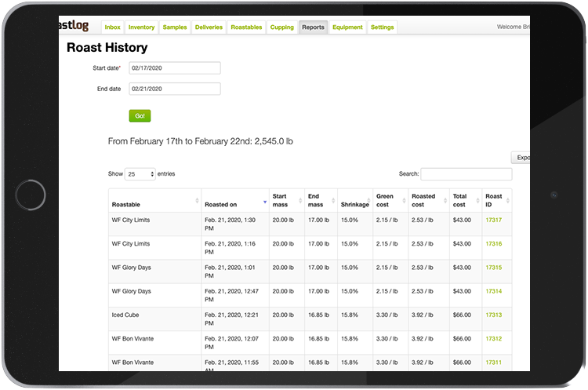Open roast ID 17317 link

(493, 220)
